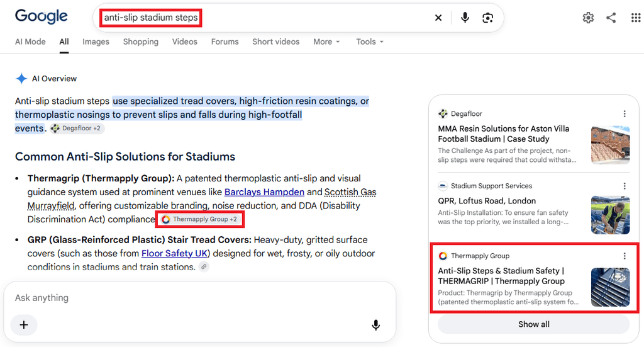
Task: Open MMA Resin Solutions for Aston Villa result
Action: point(504,134)
